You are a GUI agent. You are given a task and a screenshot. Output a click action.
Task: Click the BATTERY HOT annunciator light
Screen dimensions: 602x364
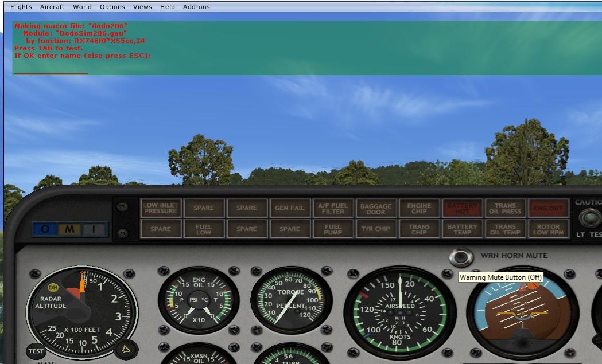(462, 208)
